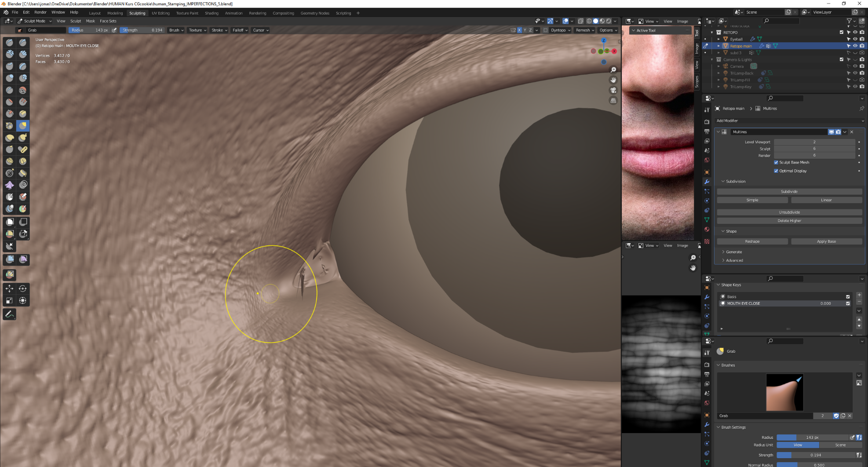Select the Draw Face Sets brush

click(23, 209)
